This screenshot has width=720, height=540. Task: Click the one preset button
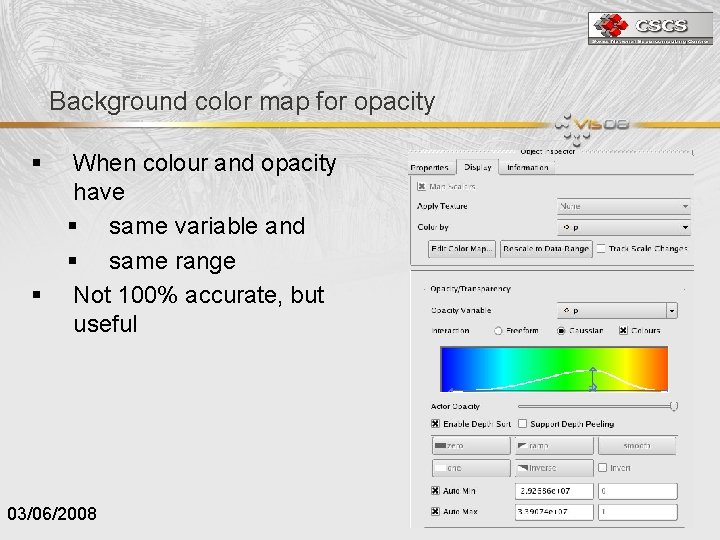coord(471,468)
